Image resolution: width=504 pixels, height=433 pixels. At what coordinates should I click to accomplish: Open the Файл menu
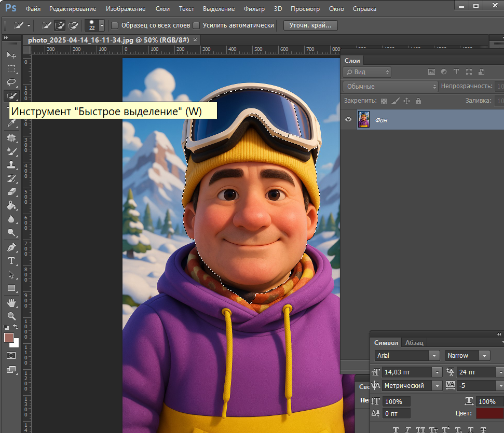pyautogui.click(x=33, y=9)
